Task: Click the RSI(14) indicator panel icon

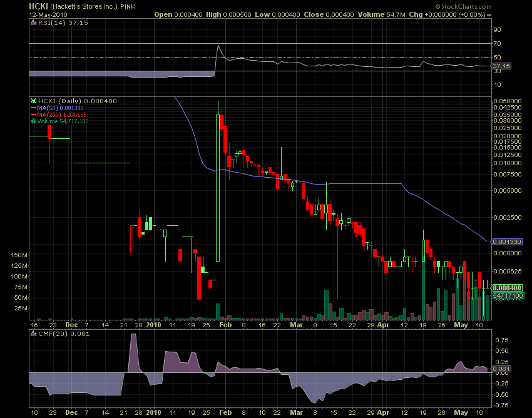Action: click(33, 23)
